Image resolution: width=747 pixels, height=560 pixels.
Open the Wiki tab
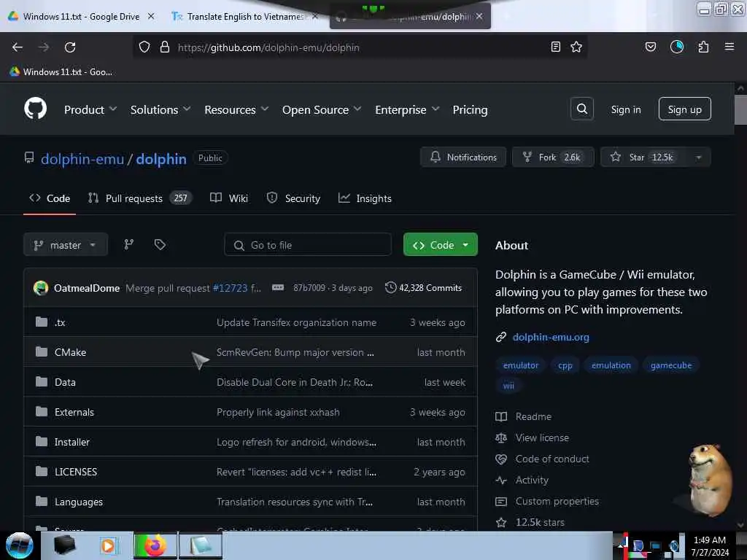click(x=229, y=198)
